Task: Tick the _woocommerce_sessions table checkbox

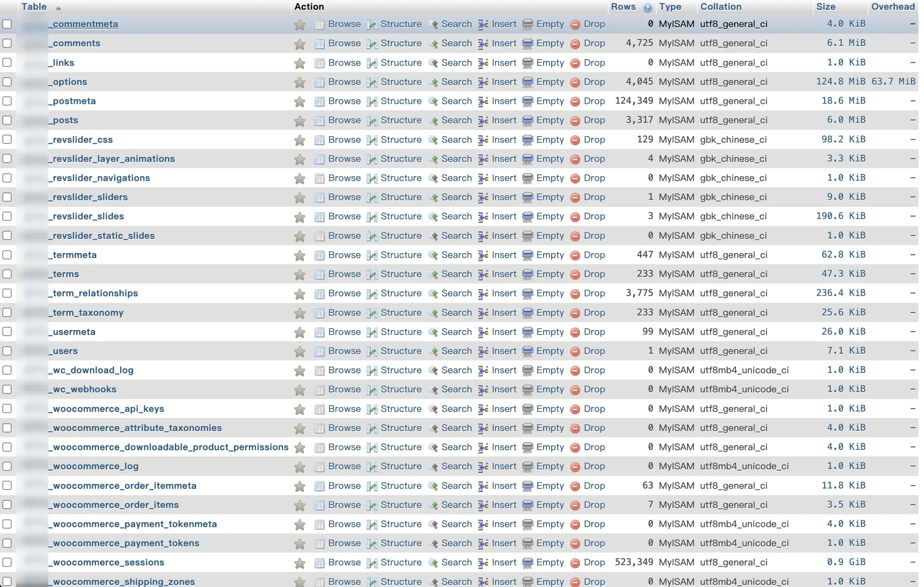Action: point(7,562)
